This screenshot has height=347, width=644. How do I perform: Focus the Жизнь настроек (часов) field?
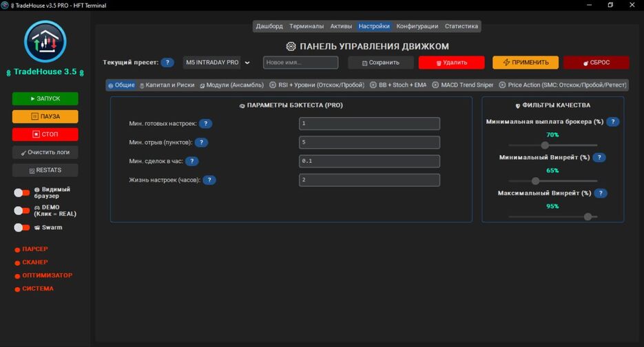pos(369,180)
